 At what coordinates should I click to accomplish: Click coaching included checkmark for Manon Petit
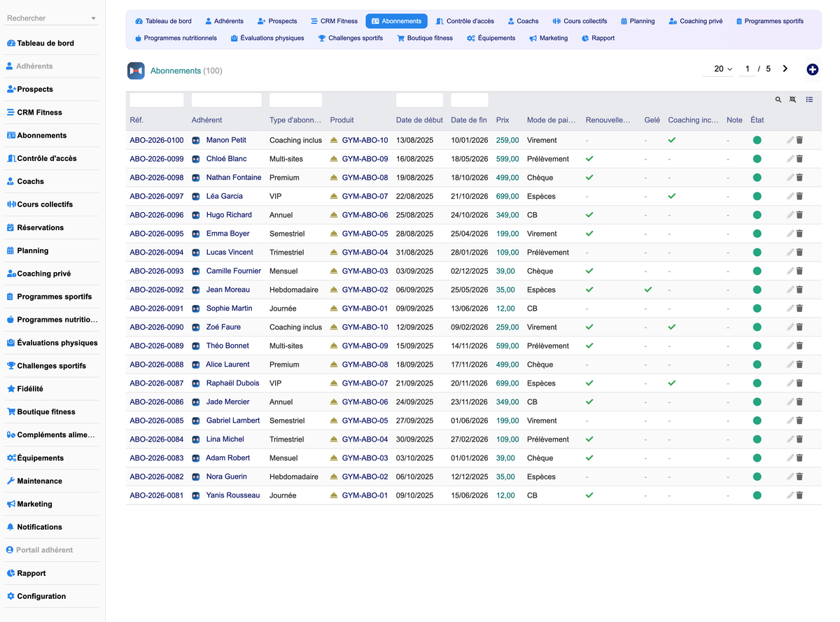672,140
